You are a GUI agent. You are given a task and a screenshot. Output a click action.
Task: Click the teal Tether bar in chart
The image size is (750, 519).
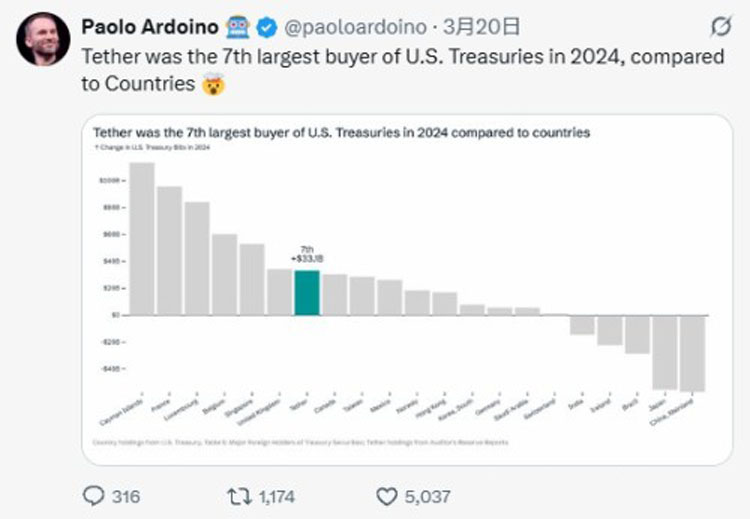click(307, 292)
